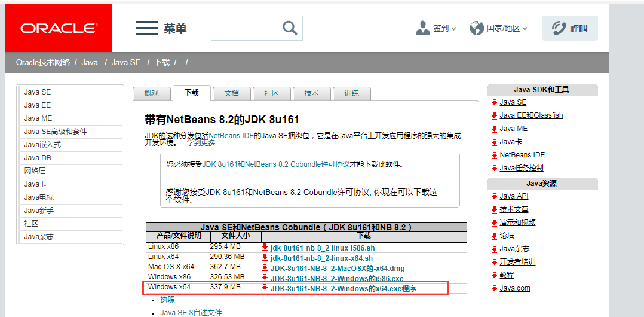Click the Java卡 link in right panel
This screenshot has width=644, height=317.
(x=511, y=142)
